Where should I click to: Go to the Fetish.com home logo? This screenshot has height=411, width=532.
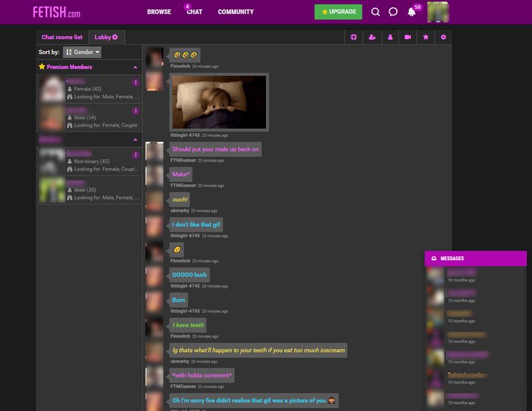coord(56,12)
